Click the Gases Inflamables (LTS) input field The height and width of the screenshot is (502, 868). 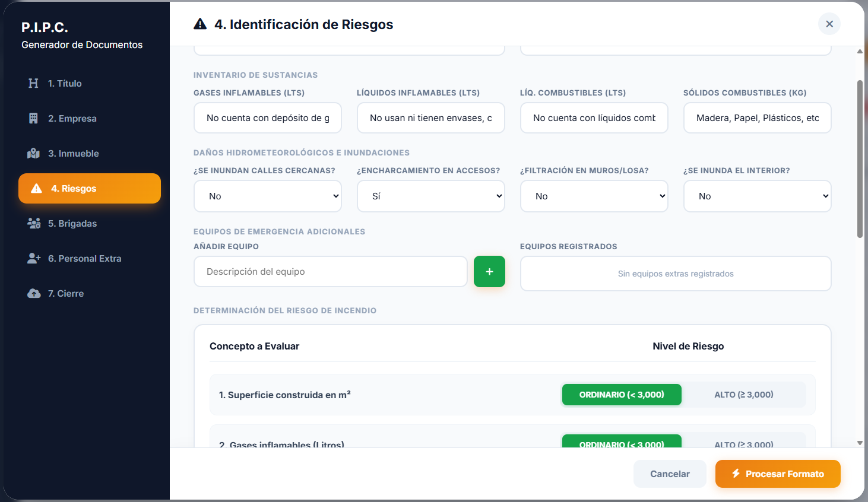[x=268, y=117]
